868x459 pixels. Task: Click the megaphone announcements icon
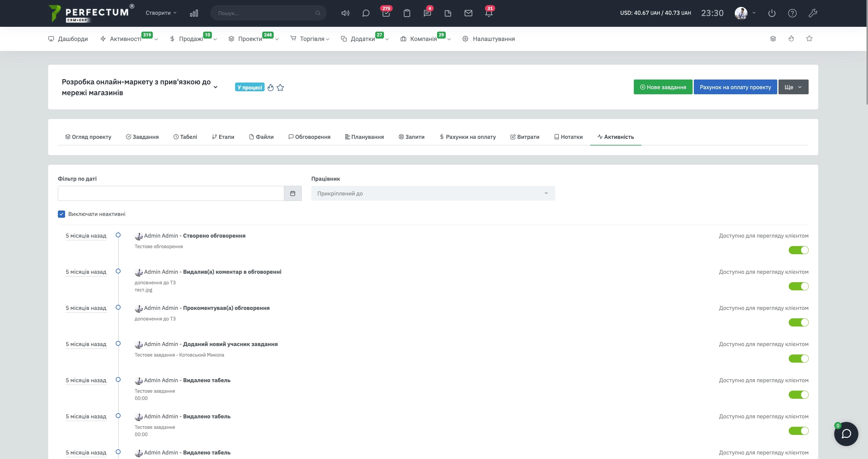pyautogui.click(x=345, y=13)
